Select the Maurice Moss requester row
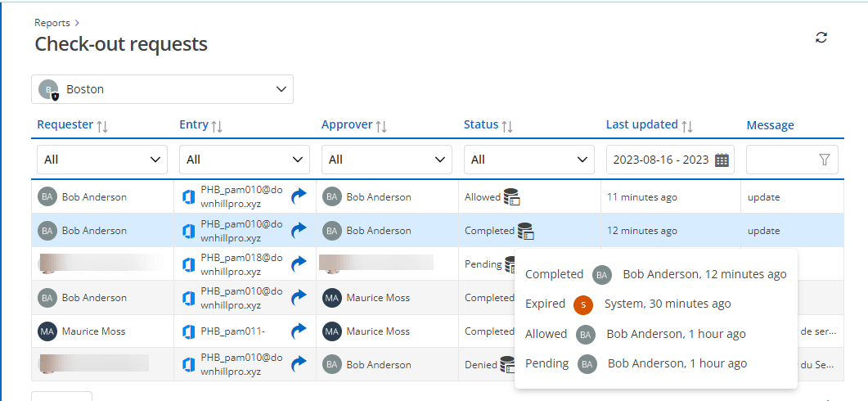The image size is (868, 401). (x=94, y=331)
